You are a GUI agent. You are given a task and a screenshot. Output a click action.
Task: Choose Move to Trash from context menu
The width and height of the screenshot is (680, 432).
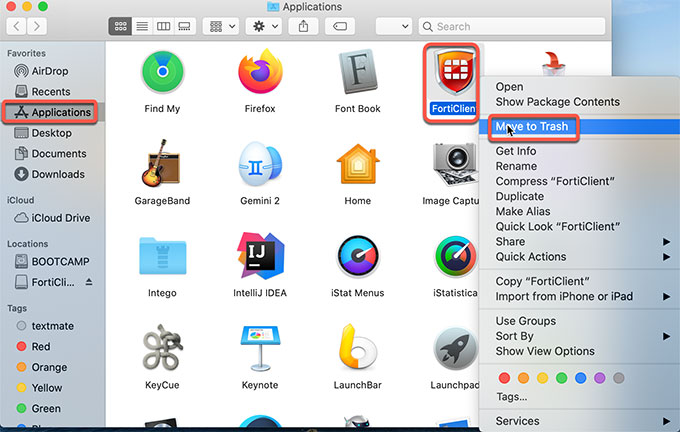click(x=530, y=127)
